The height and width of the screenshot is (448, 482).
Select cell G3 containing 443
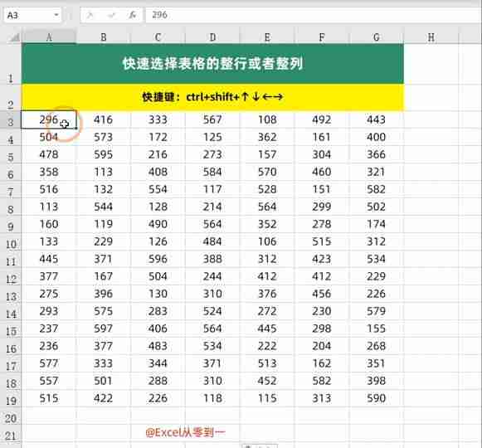pos(377,119)
